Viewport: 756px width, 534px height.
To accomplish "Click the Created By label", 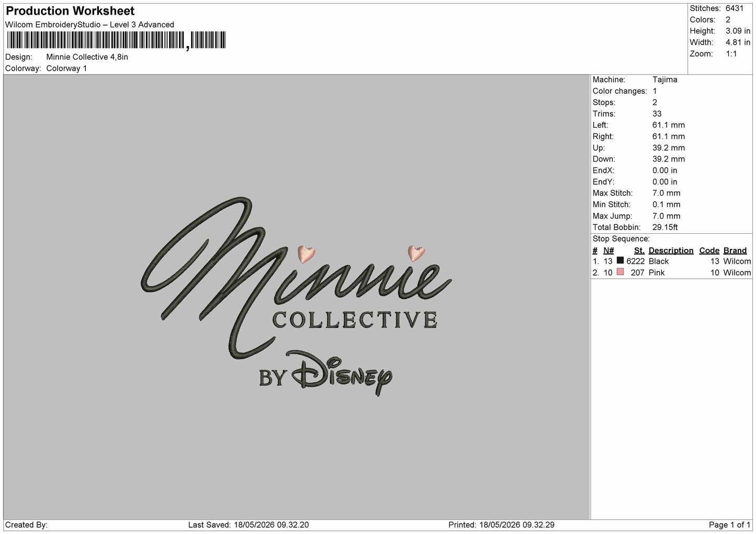I will click(26, 525).
